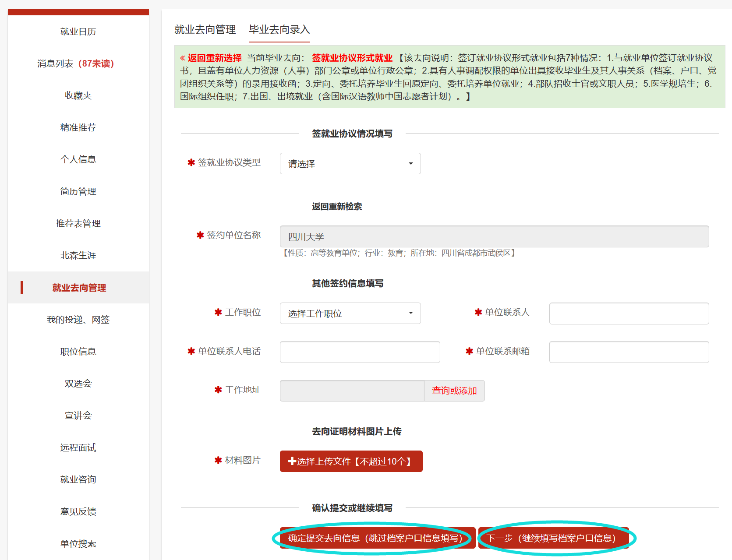Screen dimensions: 732x560
Task: Go to 简历管理 in sidebar
Action: [x=78, y=191]
